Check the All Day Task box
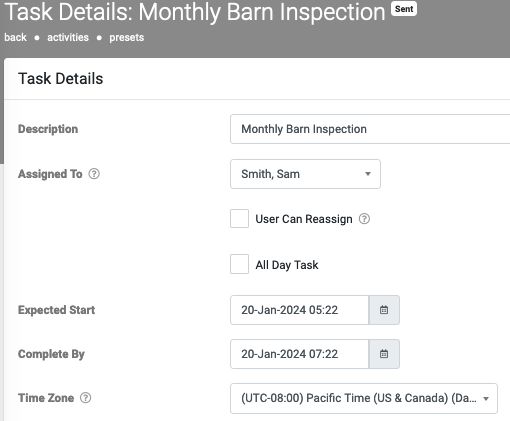510x421 pixels. tap(239, 264)
